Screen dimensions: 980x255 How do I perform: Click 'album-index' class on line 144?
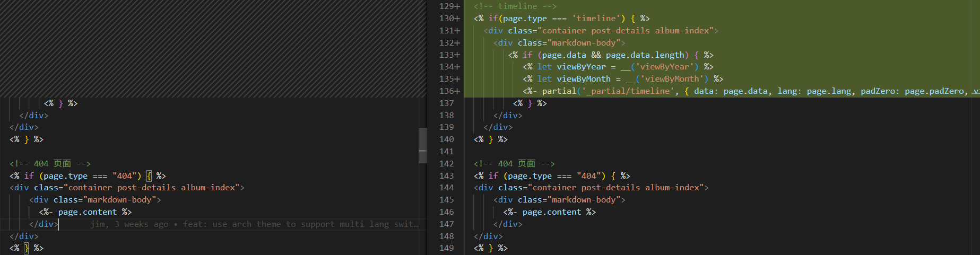click(x=672, y=188)
